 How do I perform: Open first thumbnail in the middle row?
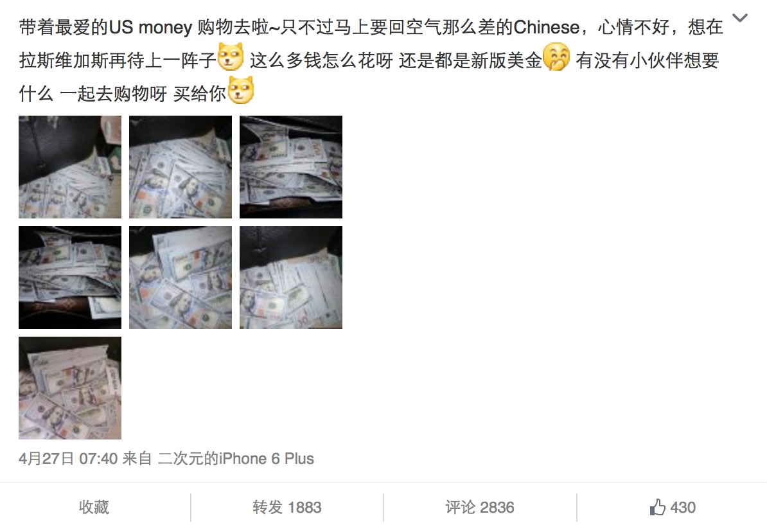coord(70,278)
